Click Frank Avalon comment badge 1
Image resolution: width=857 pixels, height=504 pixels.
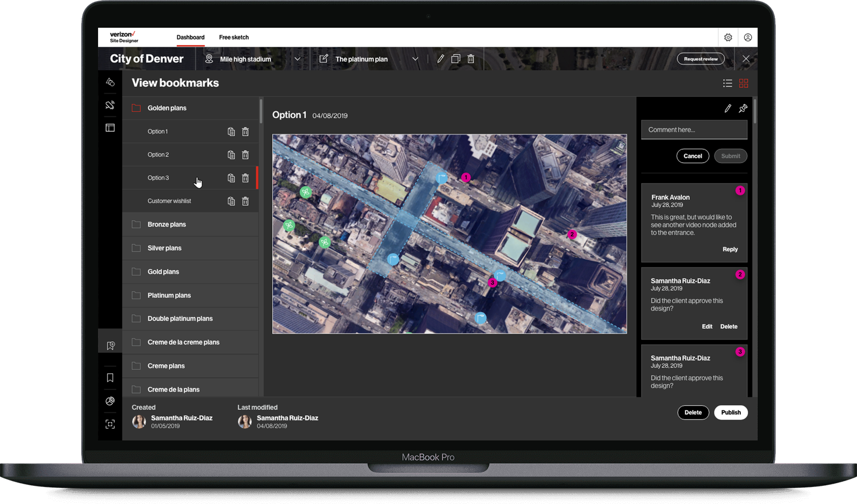(x=740, y=191)
